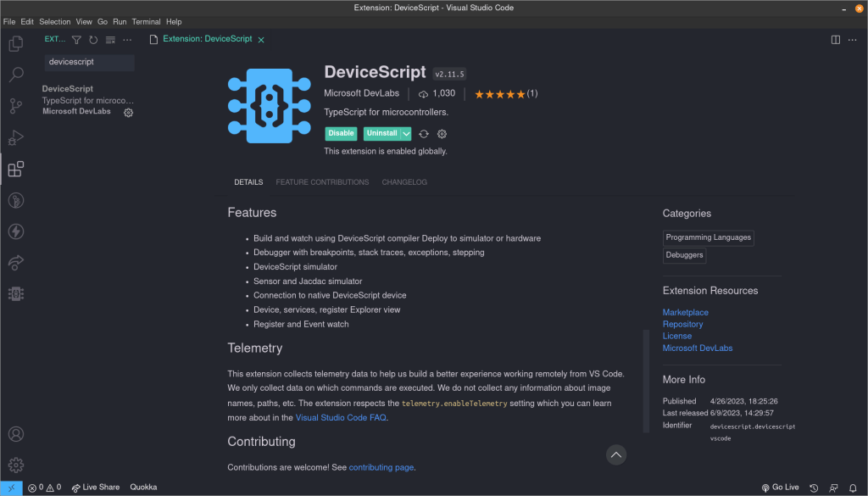The image size is (868, 496).
Task: Click the Disable button
Action: (x=341, y=133)
